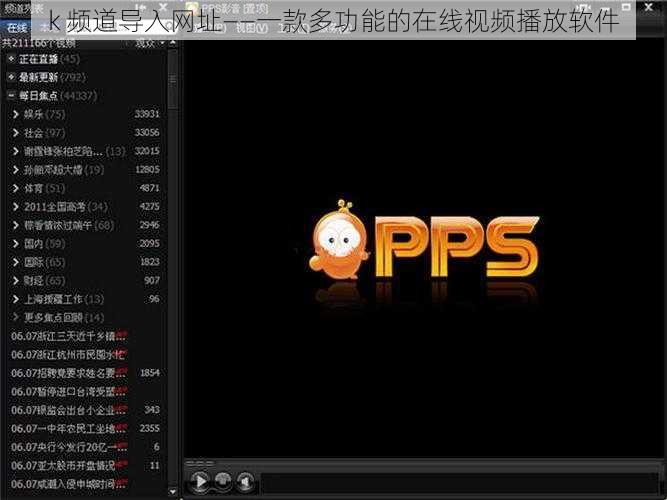Mute sound with the speaker icon
The width and height of the screenshot is (667, 500).
pos(245,482)
